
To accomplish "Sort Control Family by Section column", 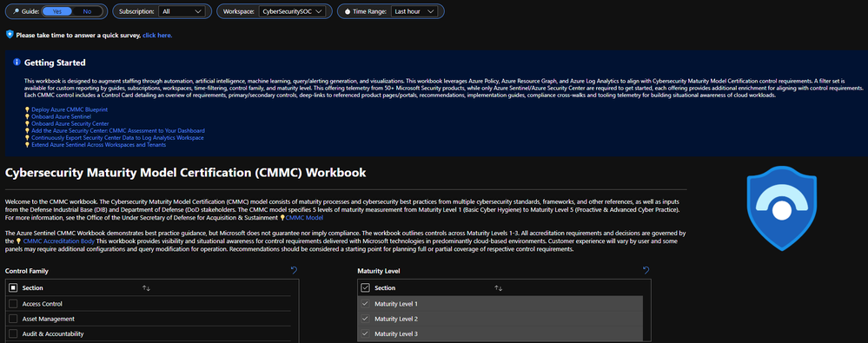I will coord(146,288).
